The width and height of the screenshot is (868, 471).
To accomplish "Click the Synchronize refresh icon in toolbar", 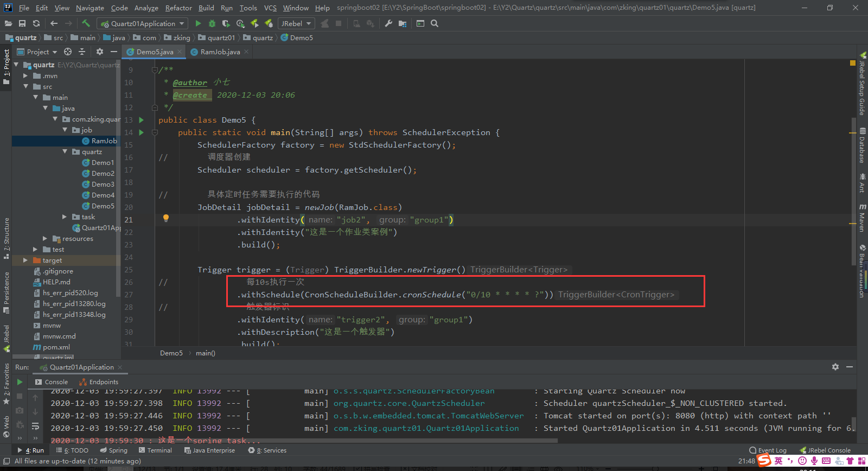I will tap(36, 23).
